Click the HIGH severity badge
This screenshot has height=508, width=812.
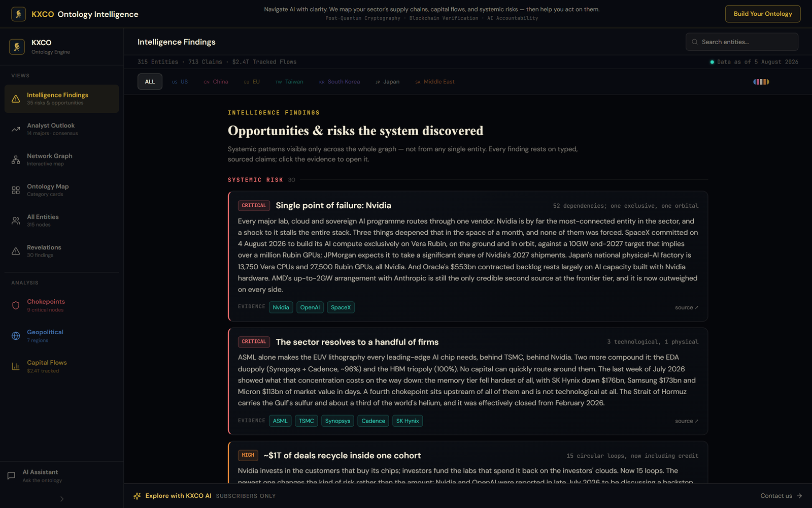pyautogui.click(x=248, y=455)
